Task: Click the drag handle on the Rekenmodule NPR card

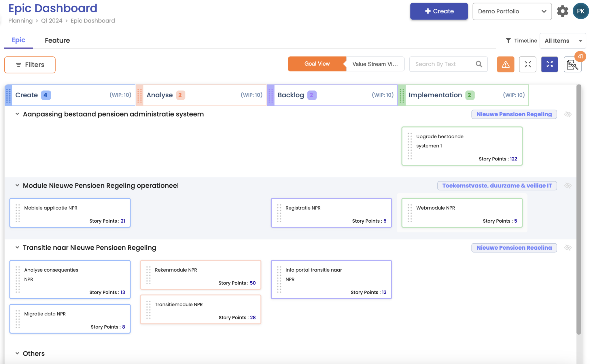Action: tap(148, 275)
